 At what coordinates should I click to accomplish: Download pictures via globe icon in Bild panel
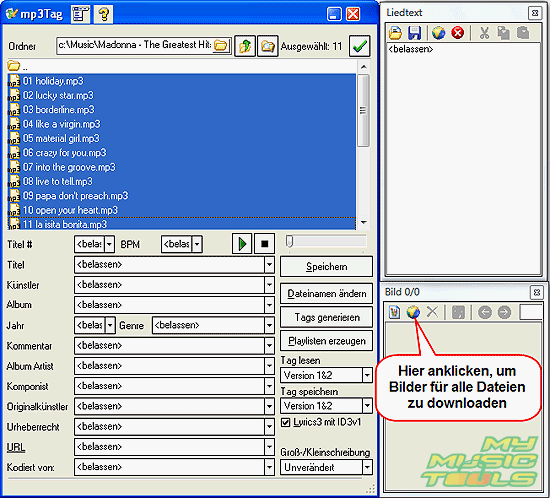coord(413,312)
